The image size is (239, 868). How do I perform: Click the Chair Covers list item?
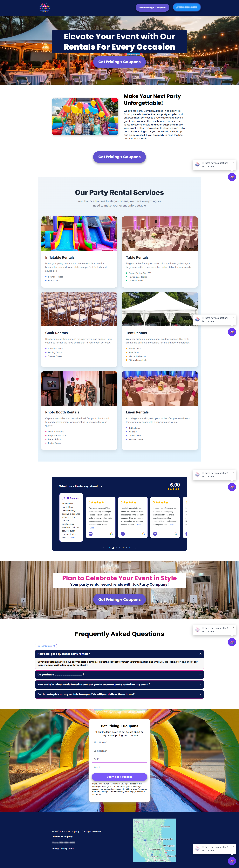tap(135, 435)
